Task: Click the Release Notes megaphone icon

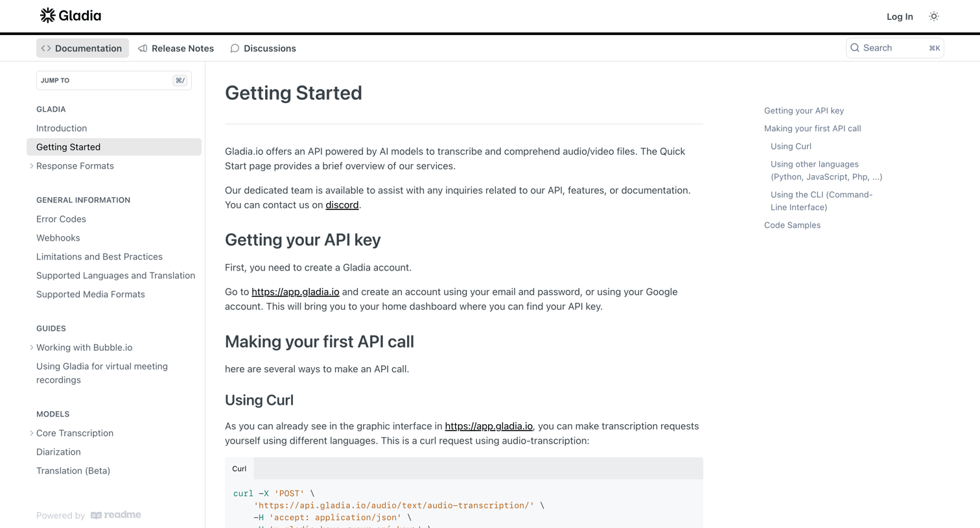Action: point(143,48)
